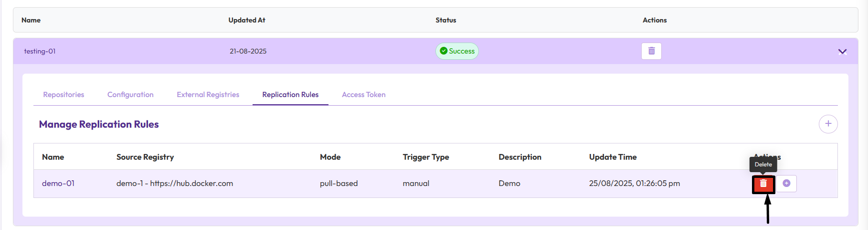Open the demo-01 replication rule name
This screenshot has height=230, width=868.
(x=58, y=184)
